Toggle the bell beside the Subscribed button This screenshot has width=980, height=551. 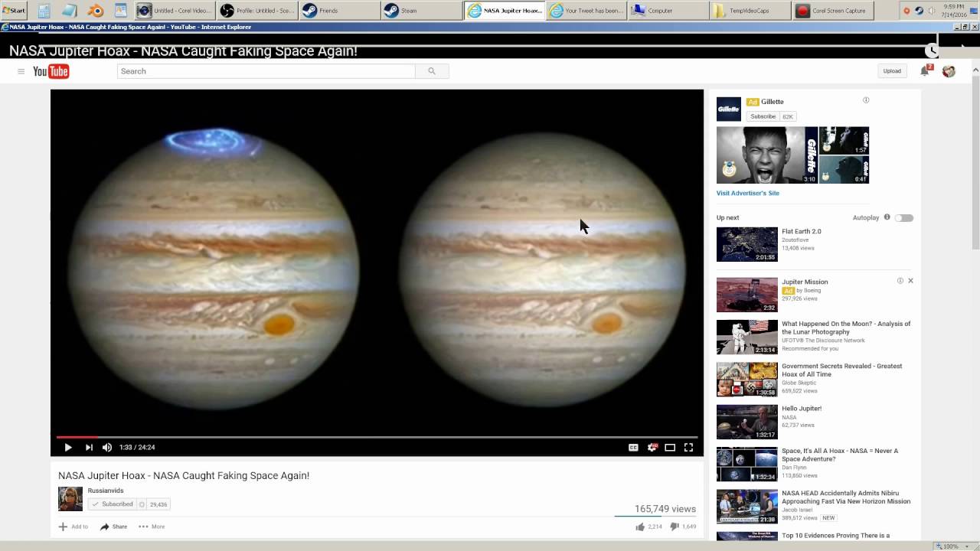[142, 504]
